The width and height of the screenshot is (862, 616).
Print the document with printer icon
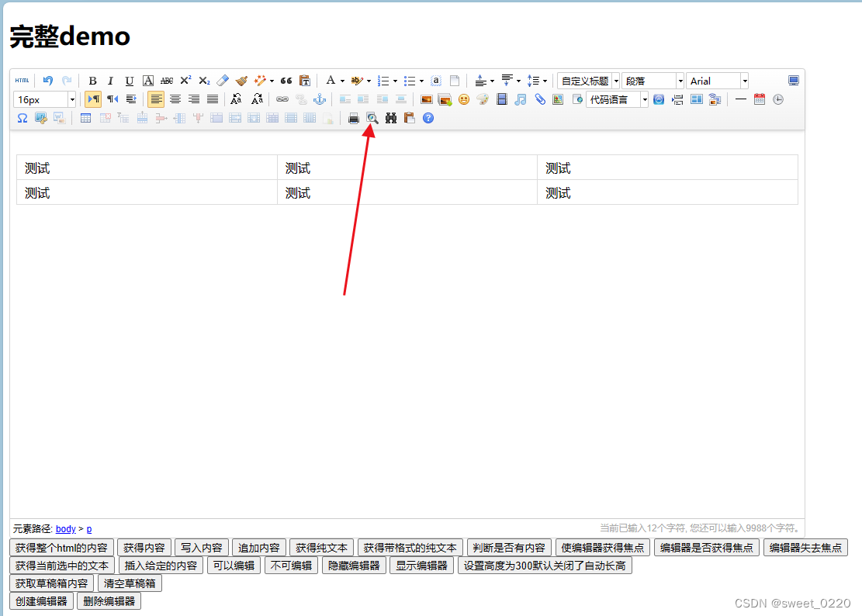point(355,118)
